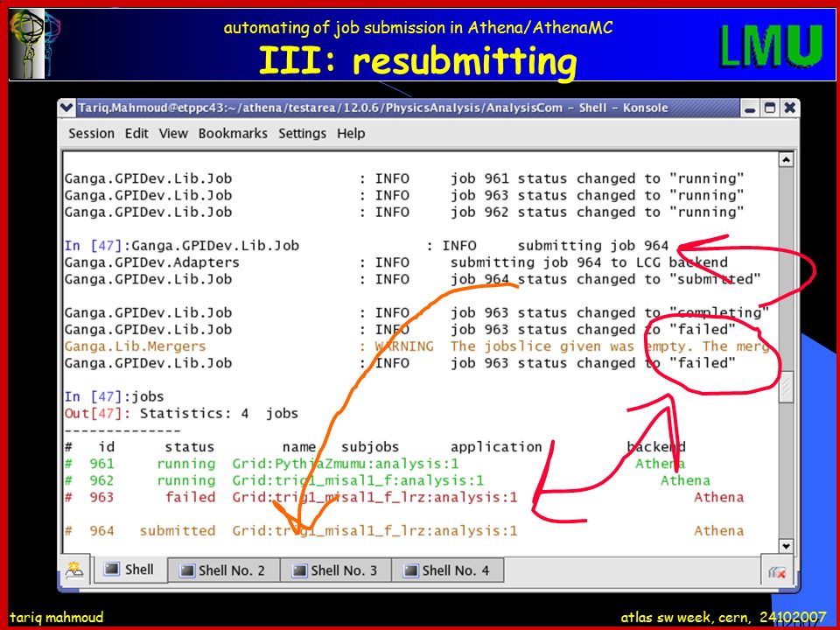The height and width of the screenshot is (630, 840).
Task: Click job row 961 Grid:PythiaZmumu:analysis:1
Action: point(374,464)
